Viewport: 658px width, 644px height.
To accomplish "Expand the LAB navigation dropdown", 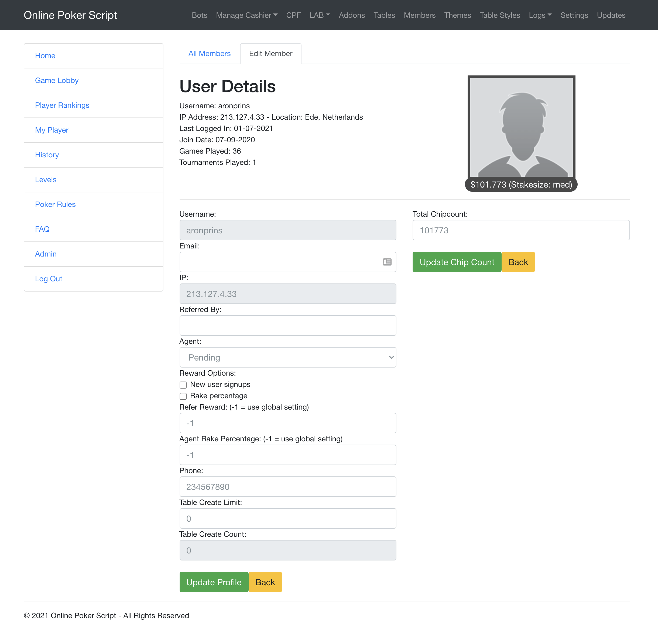I will point(319,15).
